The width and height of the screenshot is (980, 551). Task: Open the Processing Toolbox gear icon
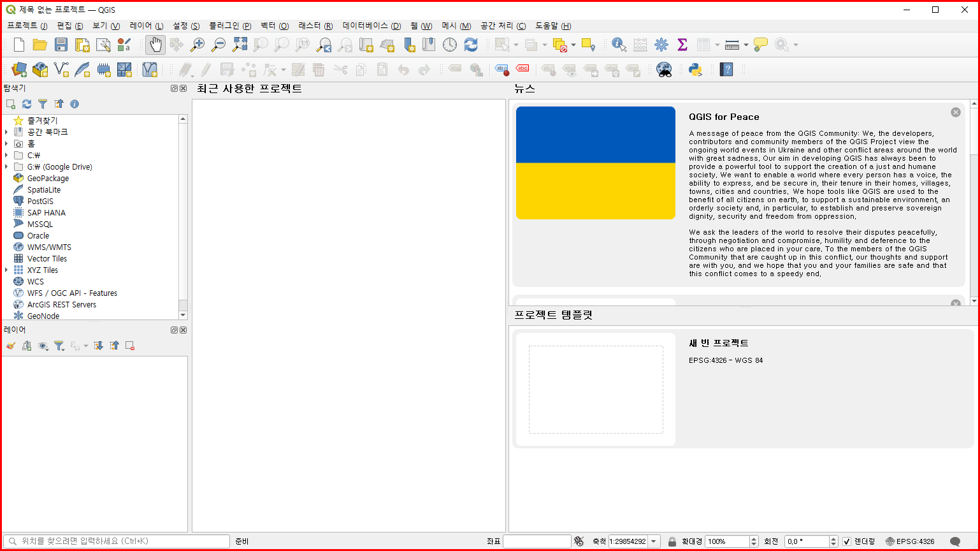tap(661, 45)
